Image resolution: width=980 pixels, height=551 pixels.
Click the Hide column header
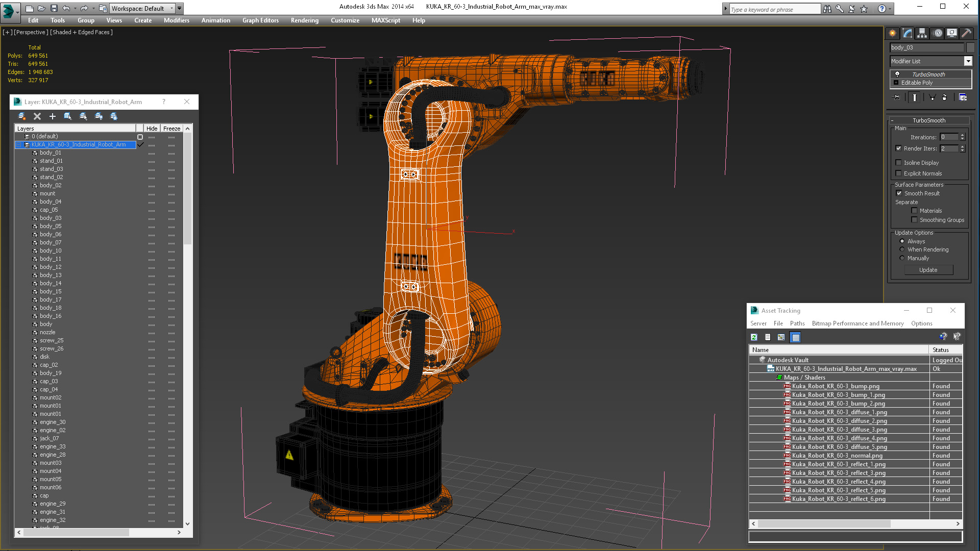tap(152, 129)
